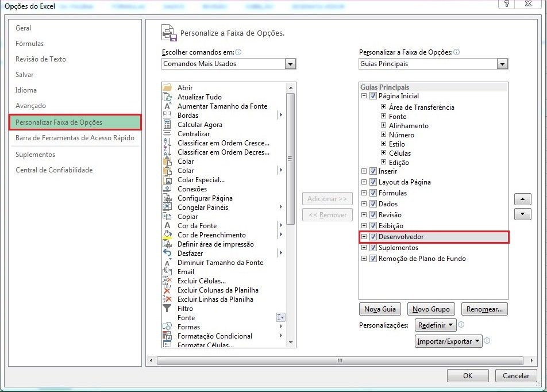The image size is (547, 392).
Task: Click the Desfazer undo arrow icon
Action: coord(167,253)
